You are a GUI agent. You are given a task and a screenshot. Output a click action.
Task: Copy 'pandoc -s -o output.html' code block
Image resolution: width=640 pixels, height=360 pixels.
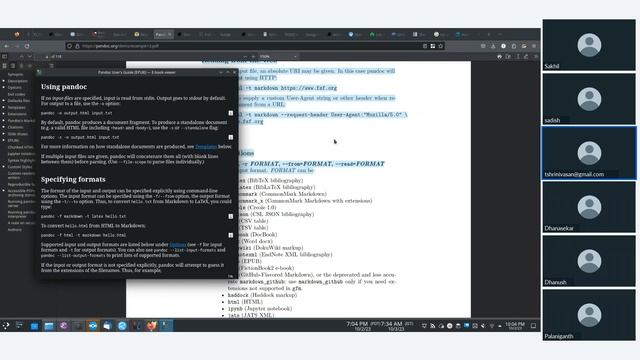point(231,138)
